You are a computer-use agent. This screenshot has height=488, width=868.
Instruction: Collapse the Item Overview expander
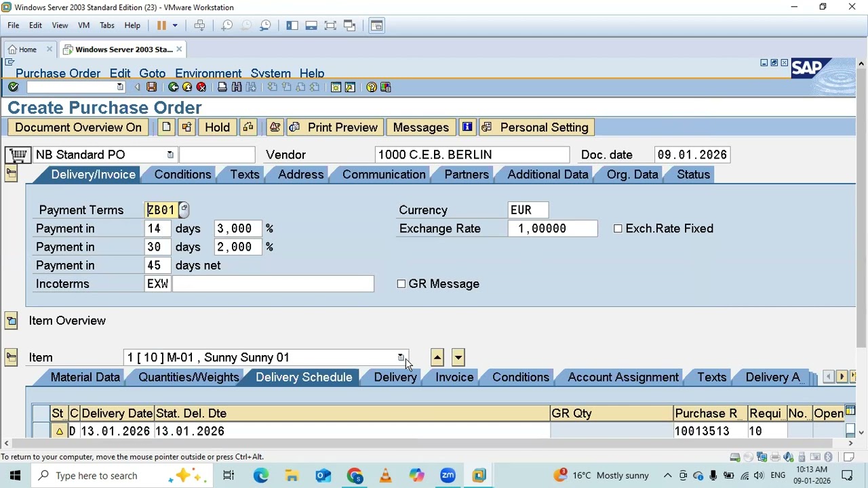(x=11, y=321)
